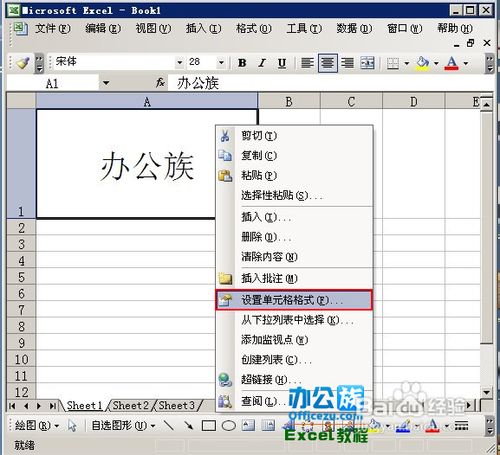Viewport: 500px width, 455px height.
Task: Switch to the Sheet3 tab
Action: coord(177,406)
